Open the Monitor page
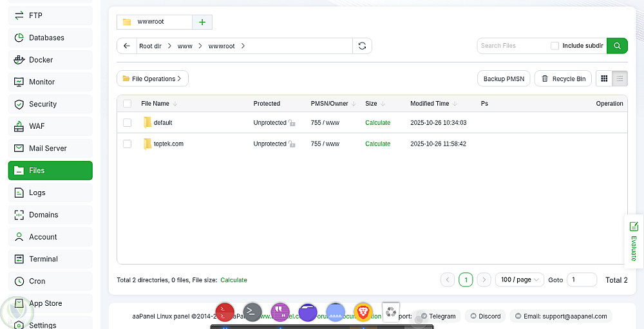Image resolution: width=644 pixels, height=329 pixels. 50,82
